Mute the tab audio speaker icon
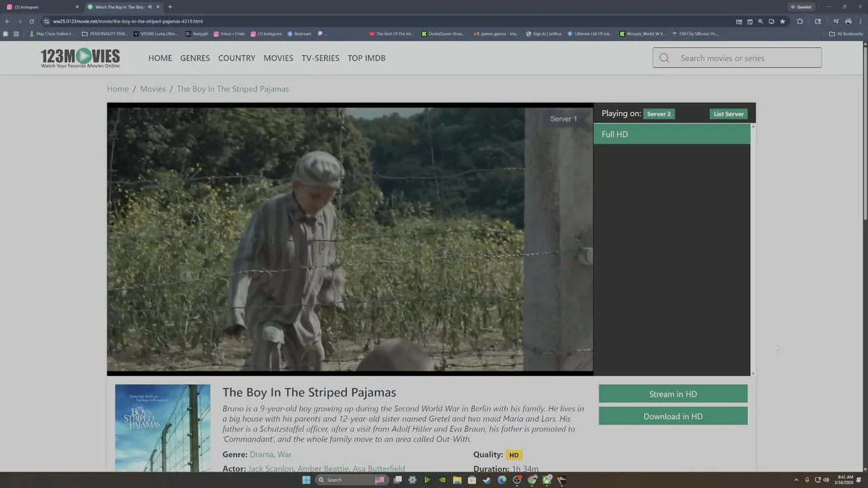Screen dimensions: 868x488 [x=149, y=7]
